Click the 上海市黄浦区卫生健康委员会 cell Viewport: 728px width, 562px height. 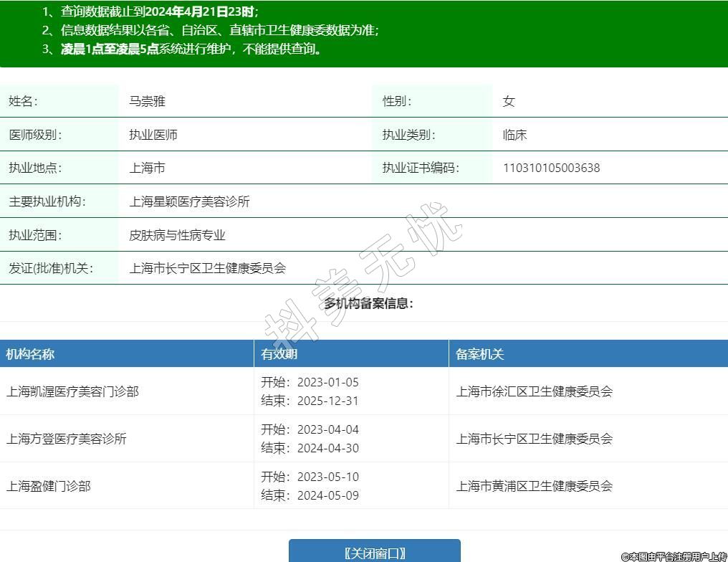click(x=534, y=486)
